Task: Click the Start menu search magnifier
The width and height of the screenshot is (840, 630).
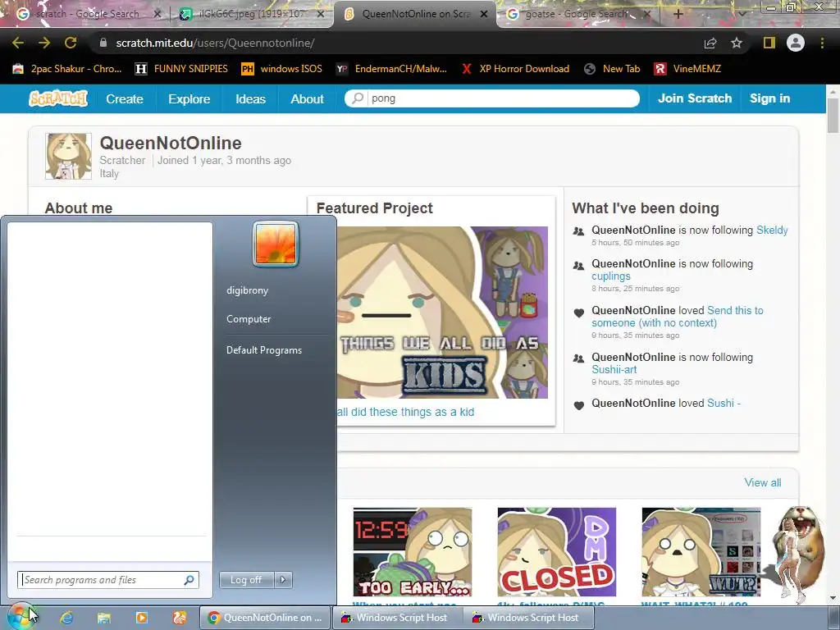Action: (x=189, y=580)
